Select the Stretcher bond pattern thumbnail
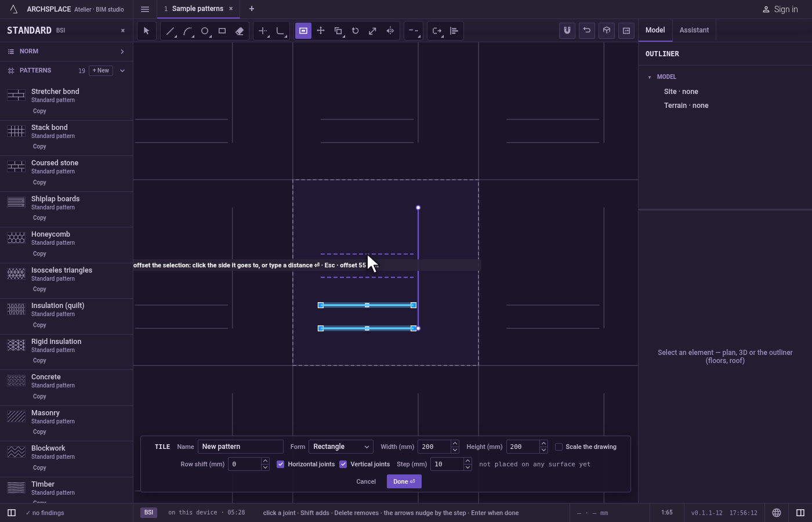This screenshot has height=522, width=812. (16, 95)
